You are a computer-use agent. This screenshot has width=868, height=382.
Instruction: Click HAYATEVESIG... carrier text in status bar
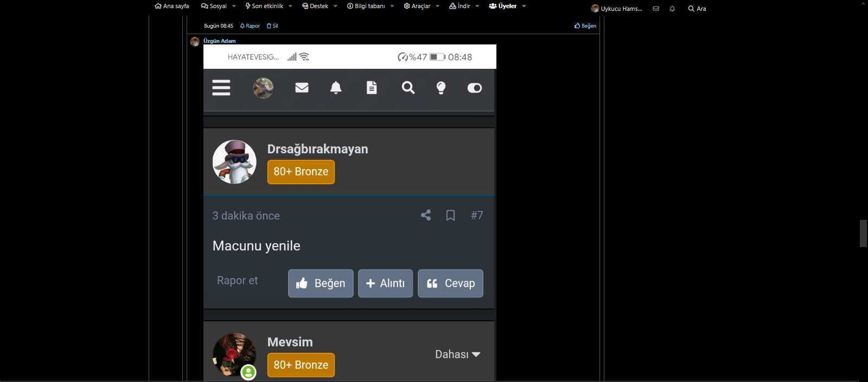253,57
